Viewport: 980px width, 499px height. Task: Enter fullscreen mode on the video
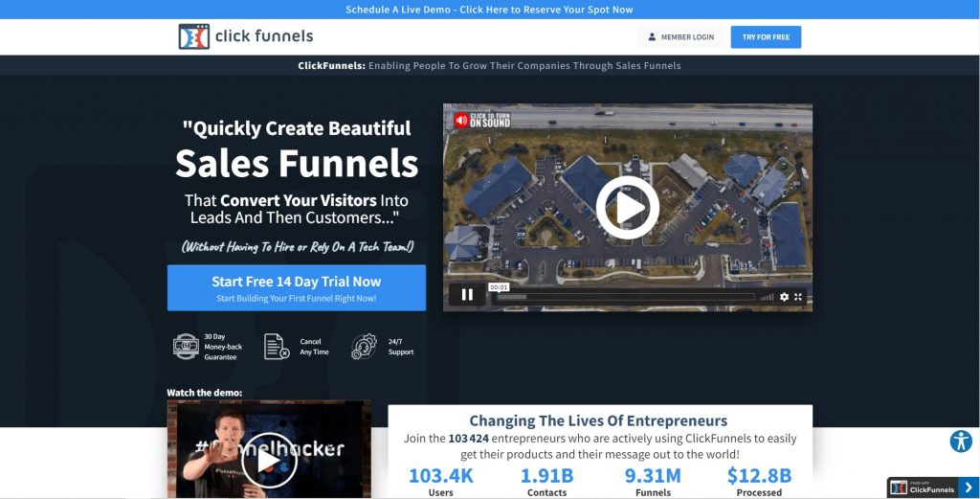click(x=798, y=297)
